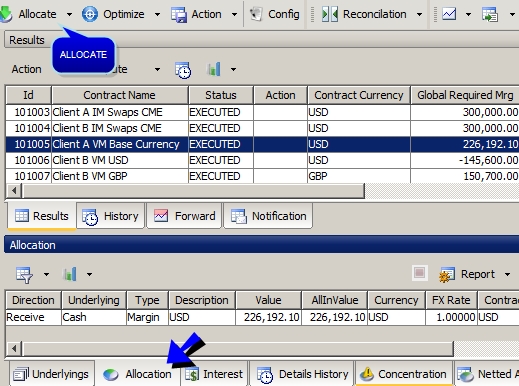Screen dimensions: 519x386
Task: Click the Results table horizontal scrollbar thumb
Action: 193,191
